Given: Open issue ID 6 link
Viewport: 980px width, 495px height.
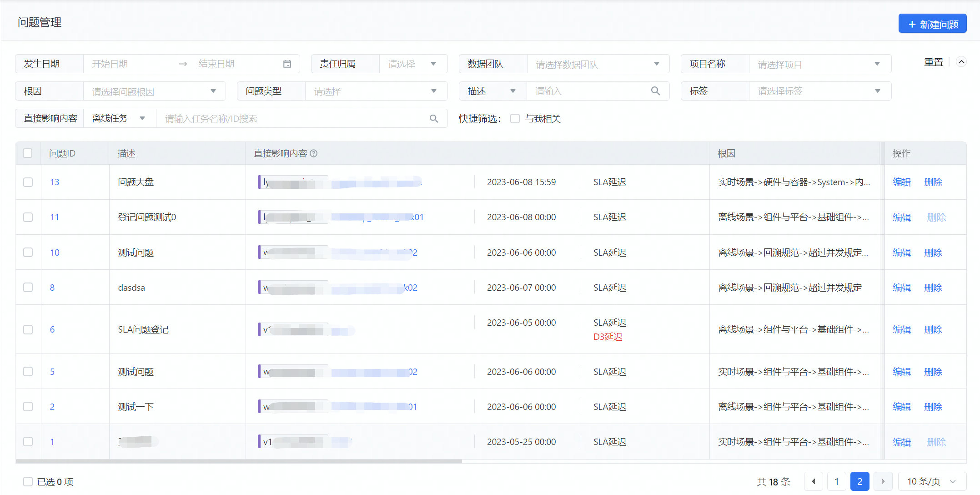Looking at the screenshot, I should [52, 329].
